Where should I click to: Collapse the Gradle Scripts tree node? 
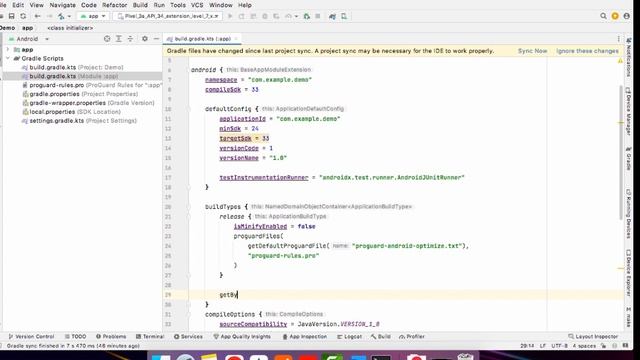tap(8, 58)
